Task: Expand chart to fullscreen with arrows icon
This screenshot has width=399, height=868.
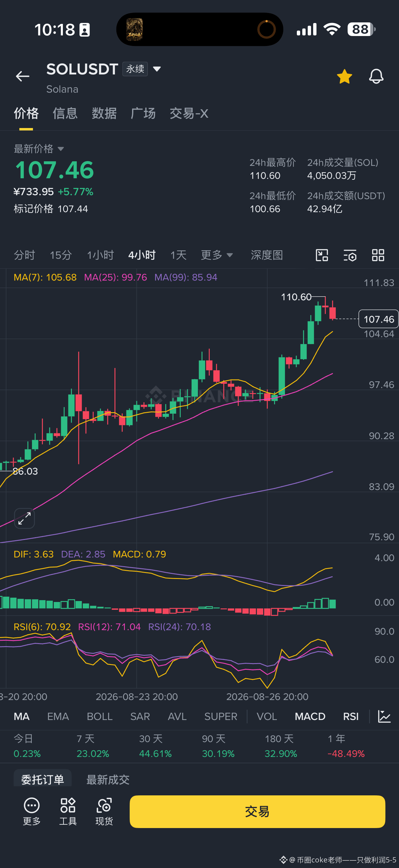Action: [24, 518]
